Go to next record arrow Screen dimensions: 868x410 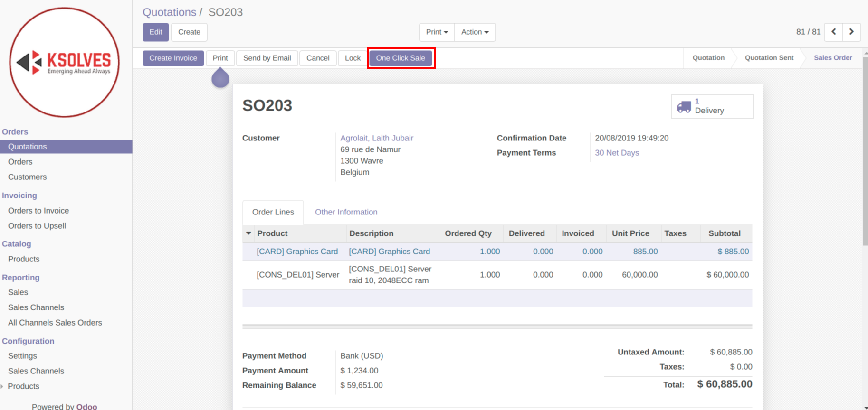pos(851,32)
